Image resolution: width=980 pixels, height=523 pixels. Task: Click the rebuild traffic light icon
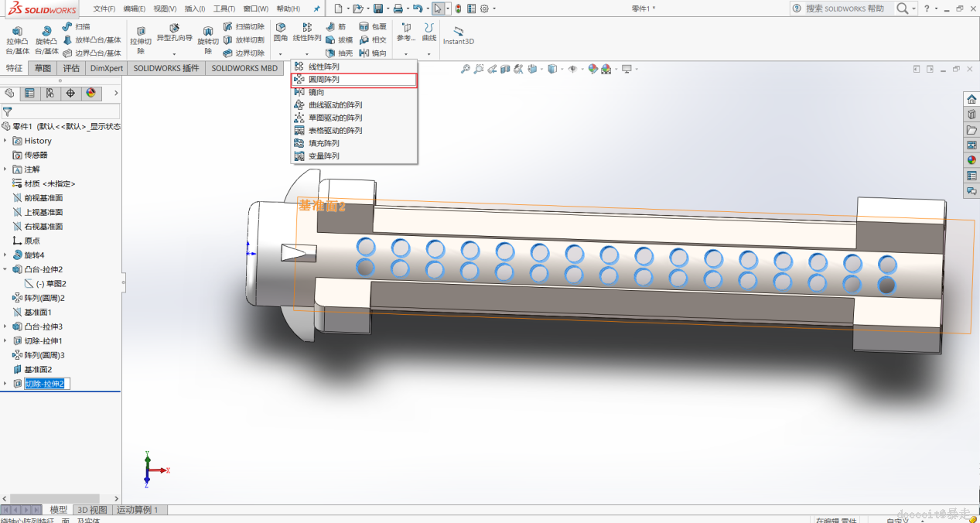point(458,9)
